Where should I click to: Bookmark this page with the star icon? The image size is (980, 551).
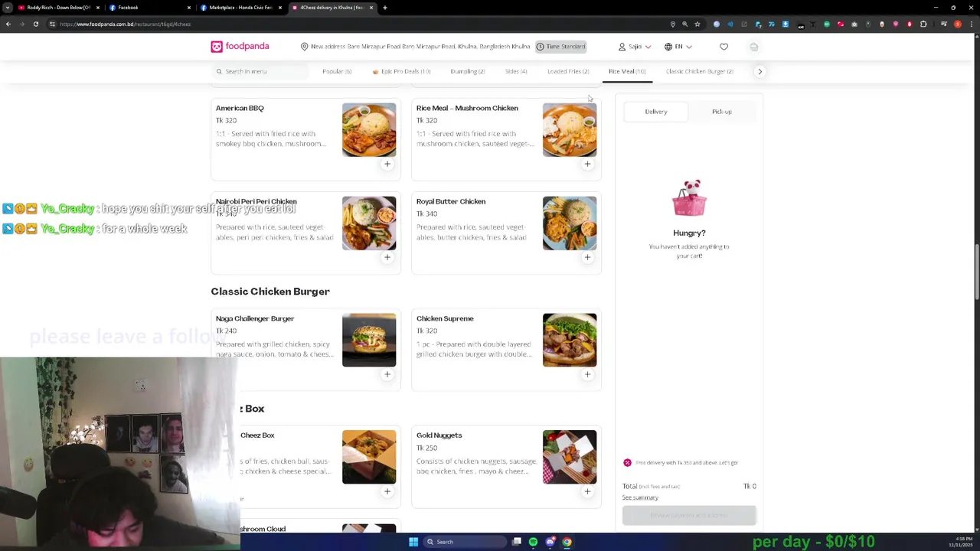[x=697, y=24]
